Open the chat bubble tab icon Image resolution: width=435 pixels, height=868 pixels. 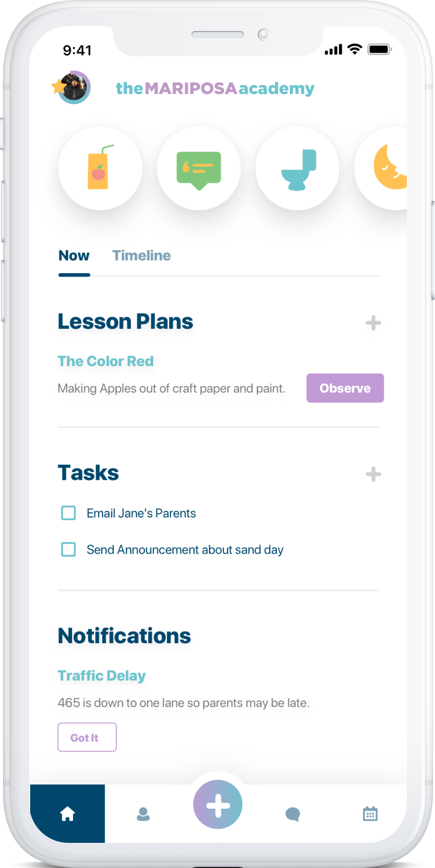293,814
